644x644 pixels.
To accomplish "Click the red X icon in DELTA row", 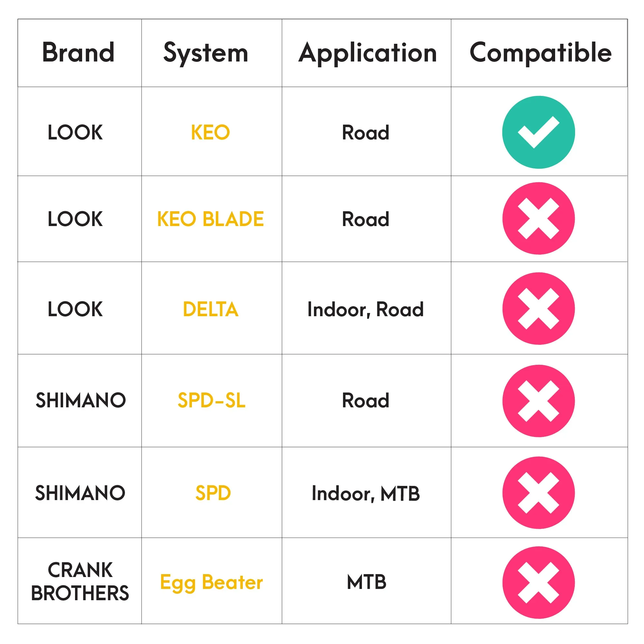I will coord(538,309).
